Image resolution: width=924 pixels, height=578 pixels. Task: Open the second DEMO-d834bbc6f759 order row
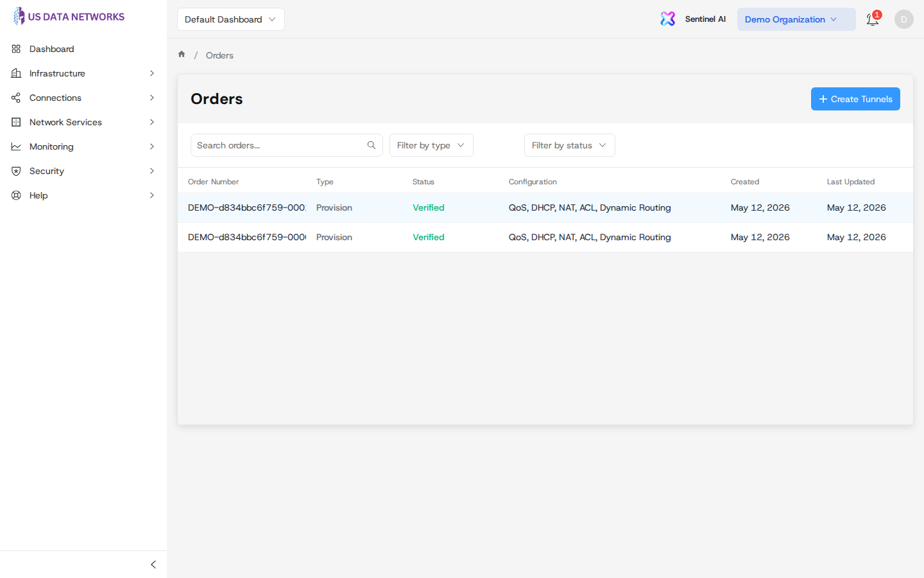(545, 237)
